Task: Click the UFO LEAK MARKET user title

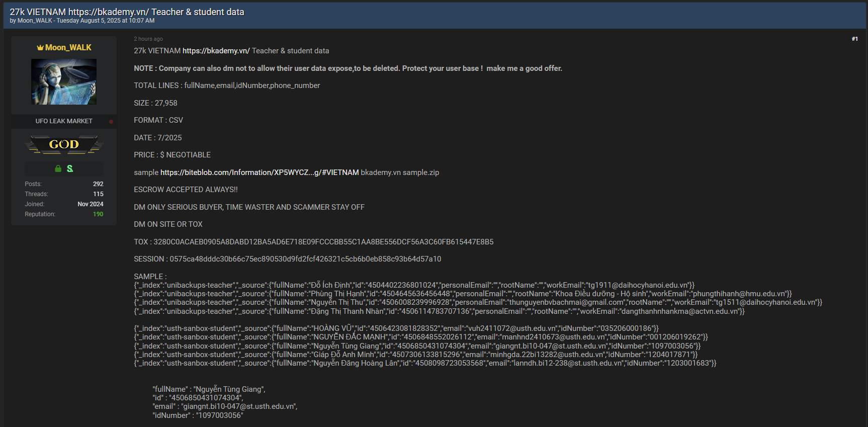Action: coord(64,121)
